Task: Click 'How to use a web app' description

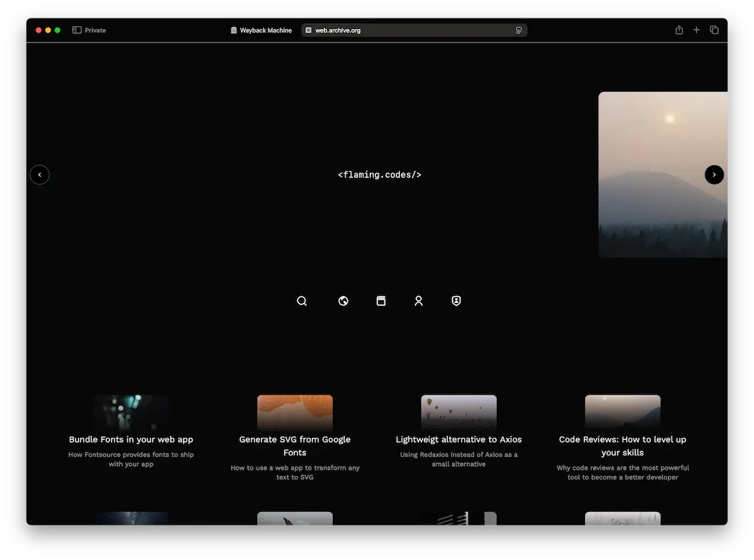Action: click(x=295, y=472)
